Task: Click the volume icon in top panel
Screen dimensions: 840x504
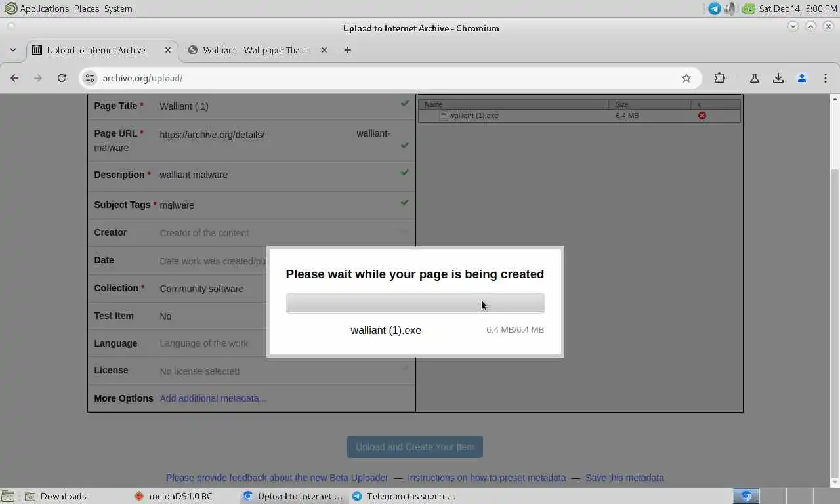Action: (730, 9)
